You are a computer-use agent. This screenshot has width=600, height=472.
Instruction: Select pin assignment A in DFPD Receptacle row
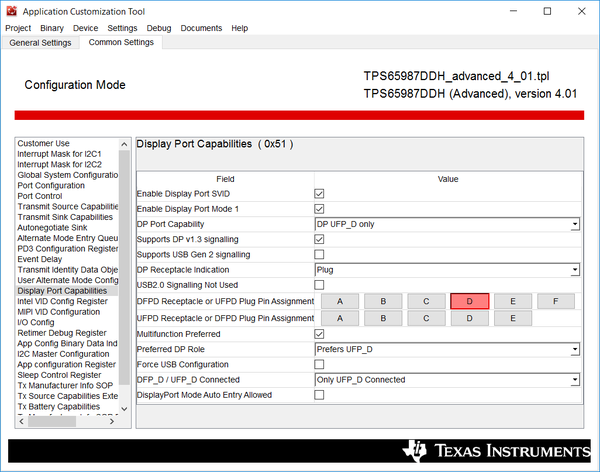pos(340,301)
